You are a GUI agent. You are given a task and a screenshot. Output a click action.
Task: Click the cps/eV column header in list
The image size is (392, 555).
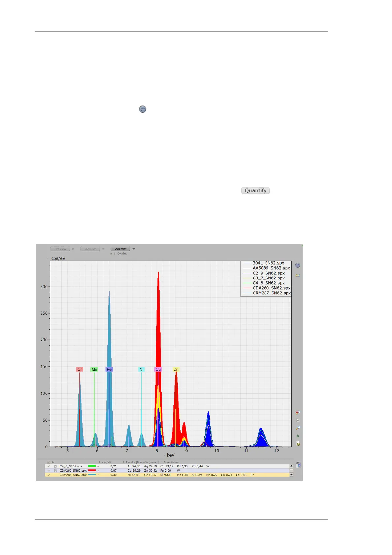pyautogui.click(x=106, y=462)
